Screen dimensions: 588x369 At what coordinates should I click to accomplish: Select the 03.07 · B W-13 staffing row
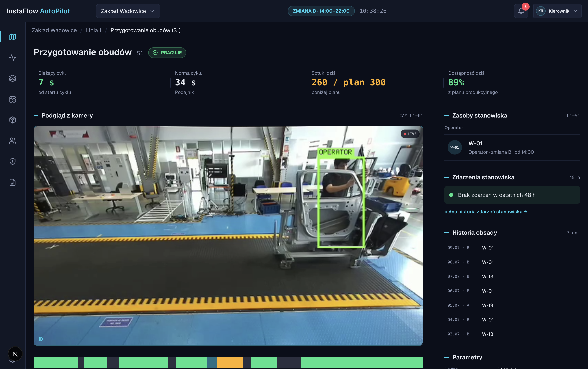point(512,334)
